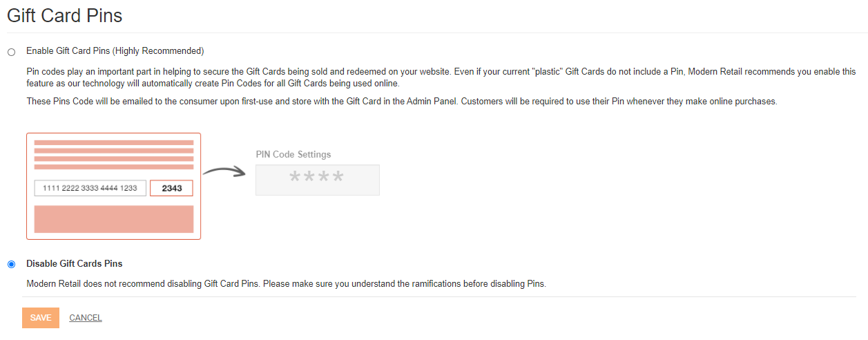868x340 pixels.
Task: Click the striped lines atop card graphic
Action: tap(114, 155)
